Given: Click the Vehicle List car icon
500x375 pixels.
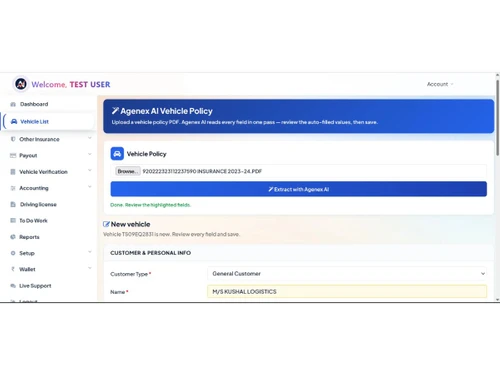Looking at the screenshot, I should coord(14,122).
